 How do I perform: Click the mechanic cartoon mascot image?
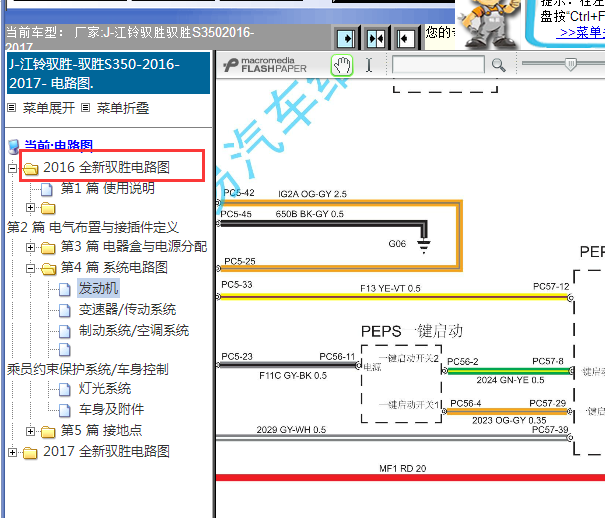pyautogui.click(x=488, y=24)
